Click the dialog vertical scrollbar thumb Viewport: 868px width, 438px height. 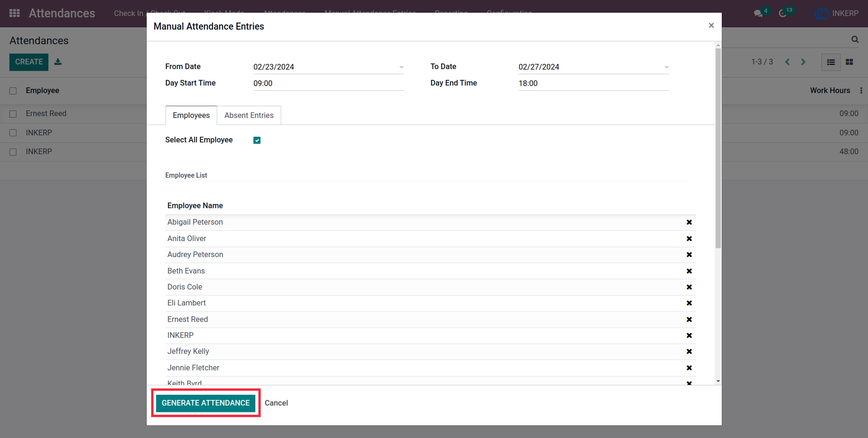pyautogui.click(x=718, y=148)
